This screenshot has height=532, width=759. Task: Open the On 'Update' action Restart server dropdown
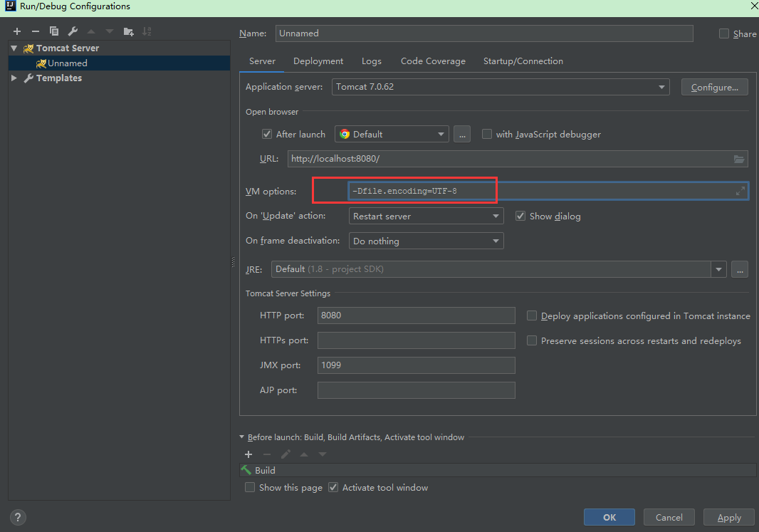tap(426, 216)
